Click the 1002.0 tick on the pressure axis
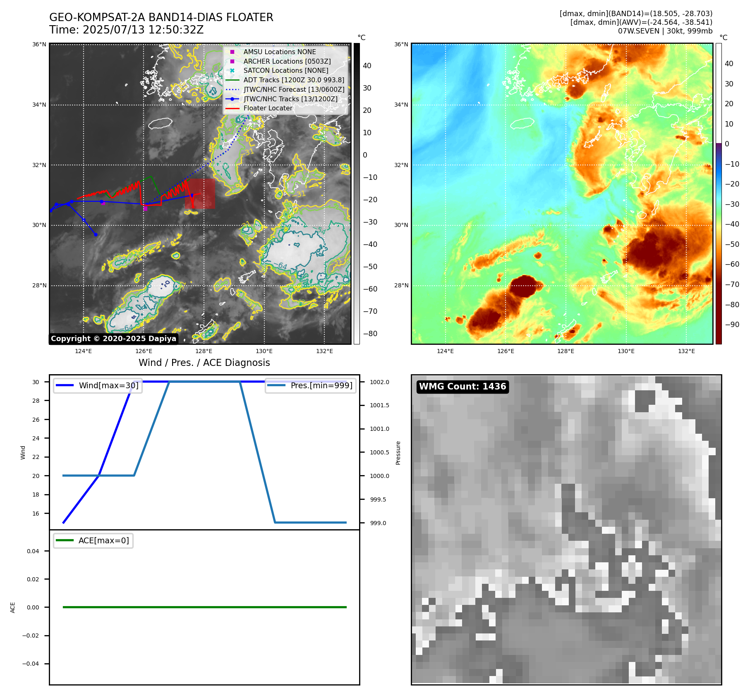 point(380,382)
